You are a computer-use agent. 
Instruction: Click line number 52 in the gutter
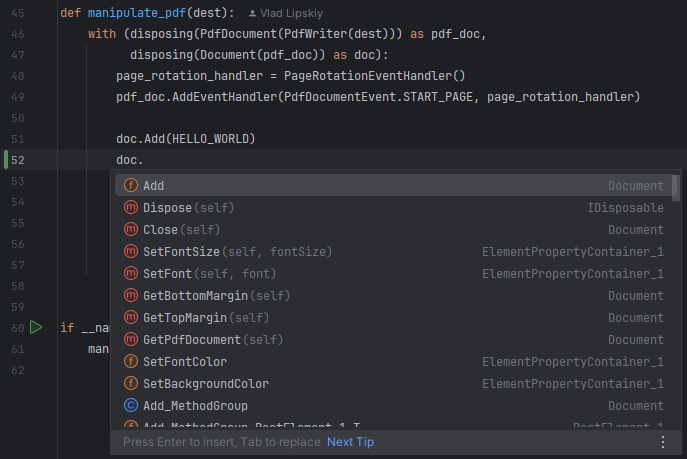pos(18,160)
